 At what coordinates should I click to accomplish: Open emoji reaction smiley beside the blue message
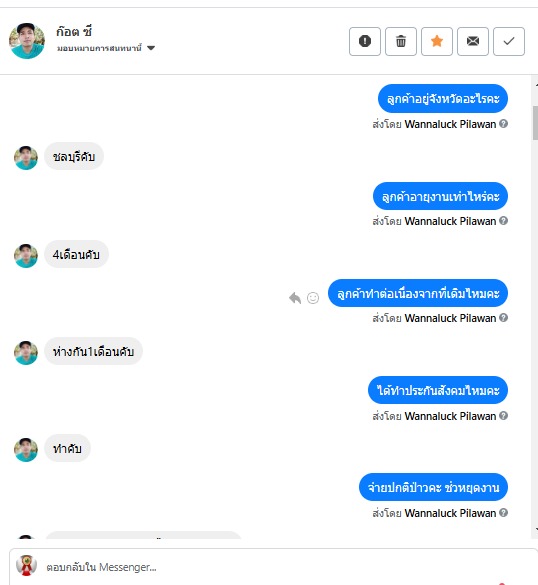coord(313,298)
